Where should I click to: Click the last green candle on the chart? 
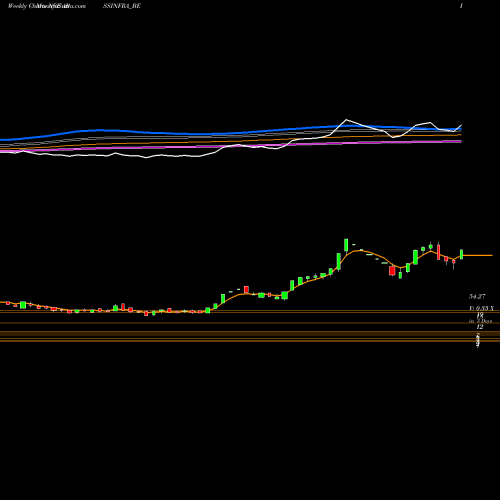tap(462, 254)
